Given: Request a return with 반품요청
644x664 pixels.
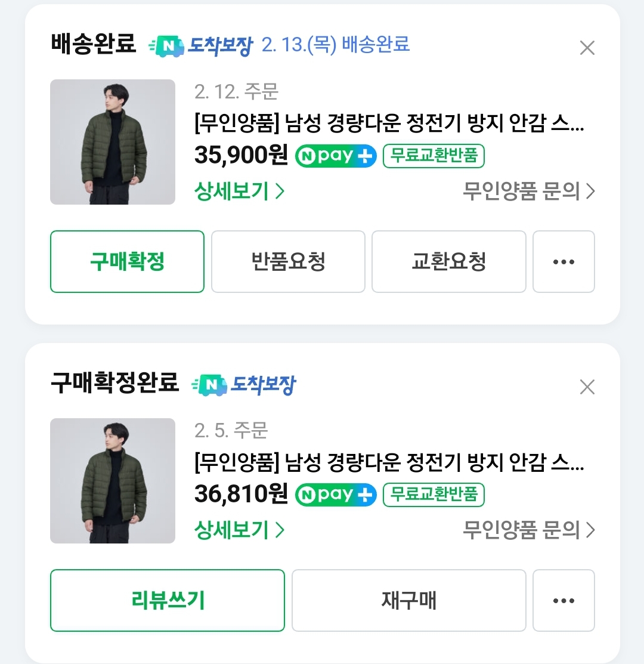Looking at the screenshot, I should coord(288,262).
